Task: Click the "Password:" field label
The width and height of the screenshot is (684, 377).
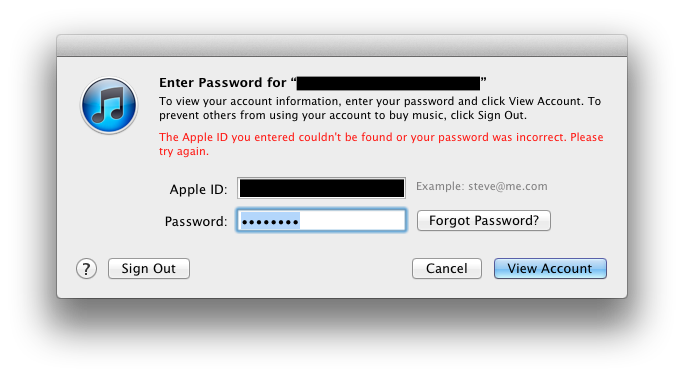Action: pos(196,221)
